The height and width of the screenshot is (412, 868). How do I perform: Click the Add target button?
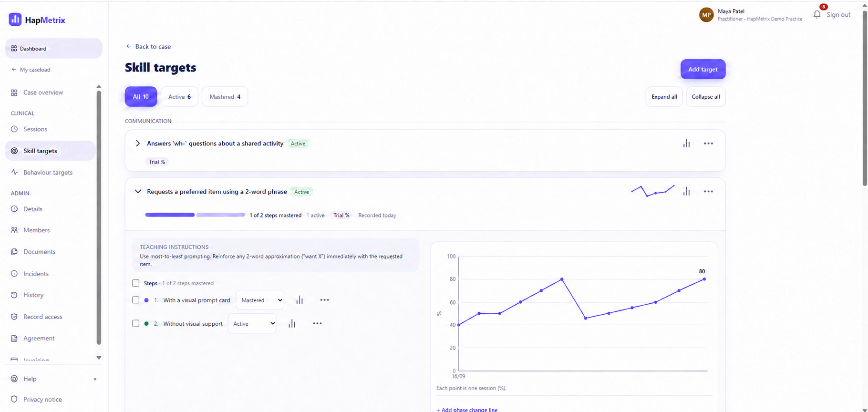coord(703,69)
